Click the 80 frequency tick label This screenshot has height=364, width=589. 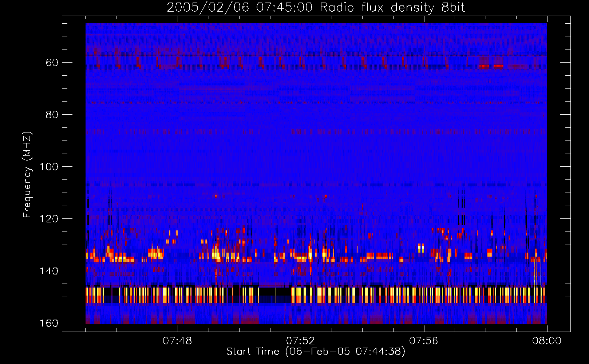coord(52,115)
